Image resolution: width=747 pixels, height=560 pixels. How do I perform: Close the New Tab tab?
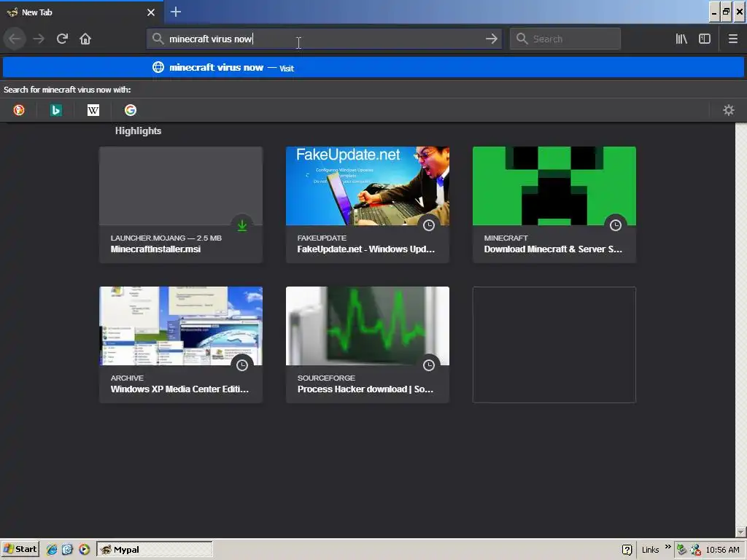coord(151,12)
